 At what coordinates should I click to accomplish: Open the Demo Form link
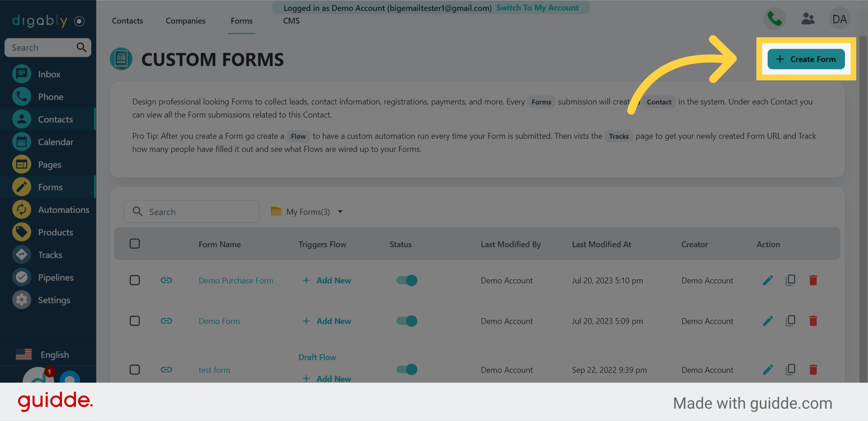[x=219, y=321]
